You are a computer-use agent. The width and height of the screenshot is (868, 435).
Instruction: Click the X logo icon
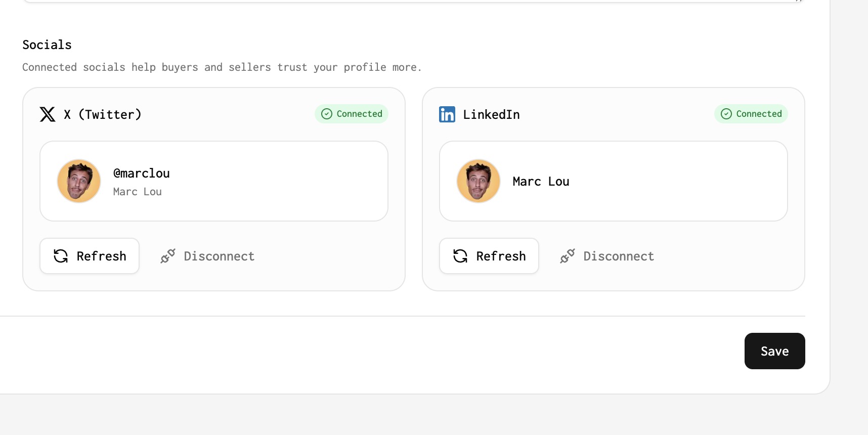pyautogui.click(x=48, y=114)
